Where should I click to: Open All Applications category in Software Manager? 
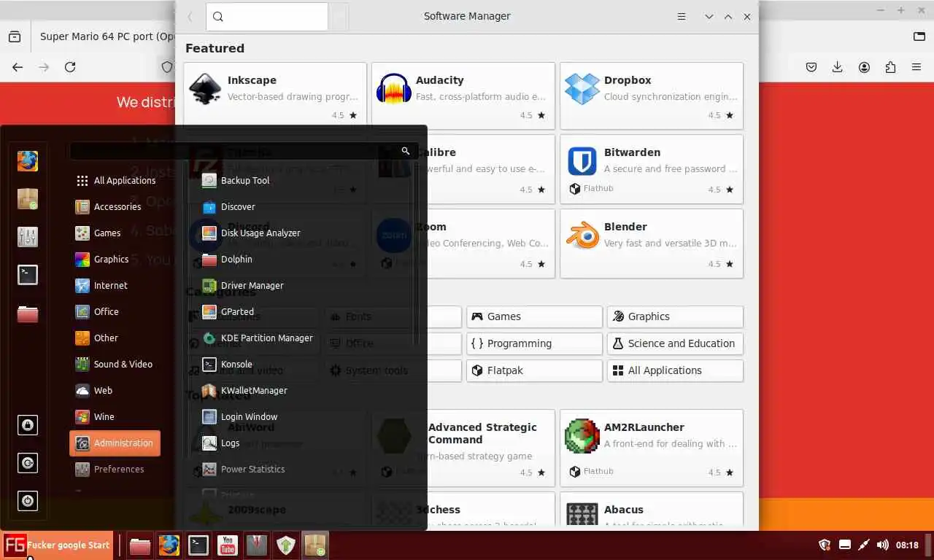coord(675,370)
